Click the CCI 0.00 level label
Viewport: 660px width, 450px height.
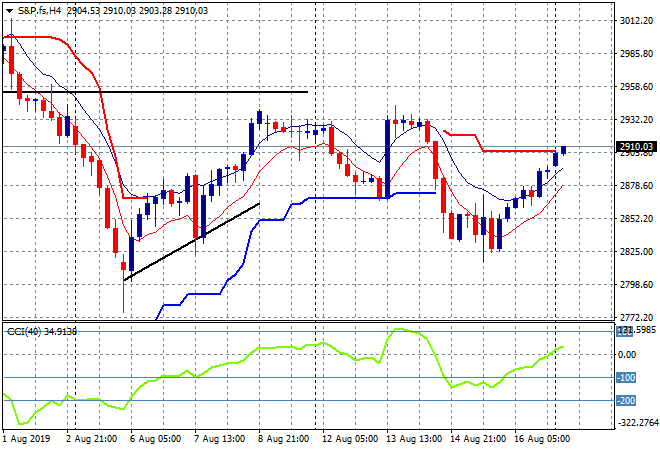point(627,354)
